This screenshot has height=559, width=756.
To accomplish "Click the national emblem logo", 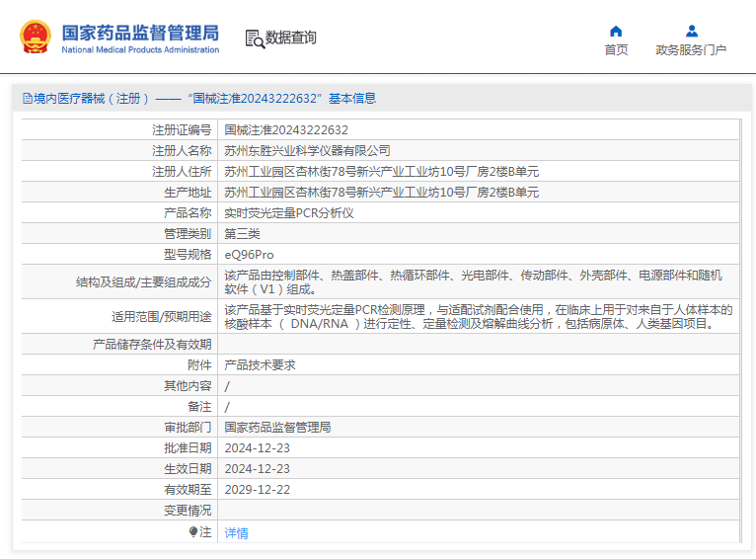I will pos(36,38).
